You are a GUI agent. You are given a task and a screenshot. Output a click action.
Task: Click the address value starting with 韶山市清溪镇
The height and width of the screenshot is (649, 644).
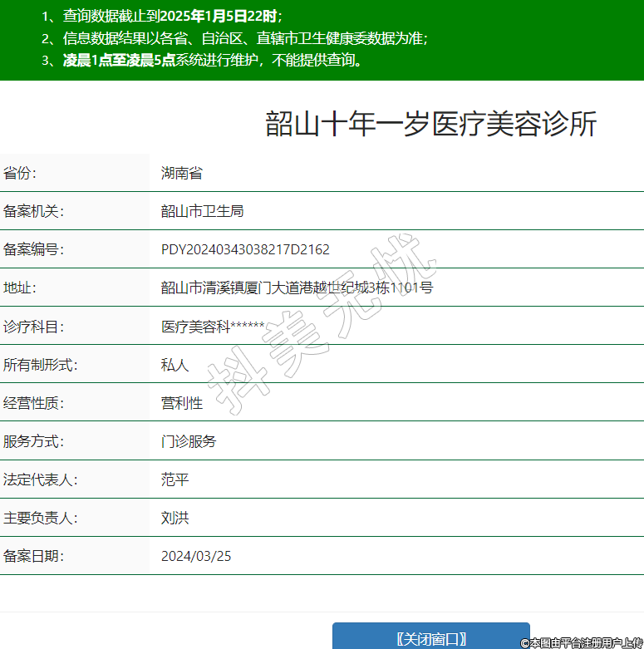(x=297, y=288)
